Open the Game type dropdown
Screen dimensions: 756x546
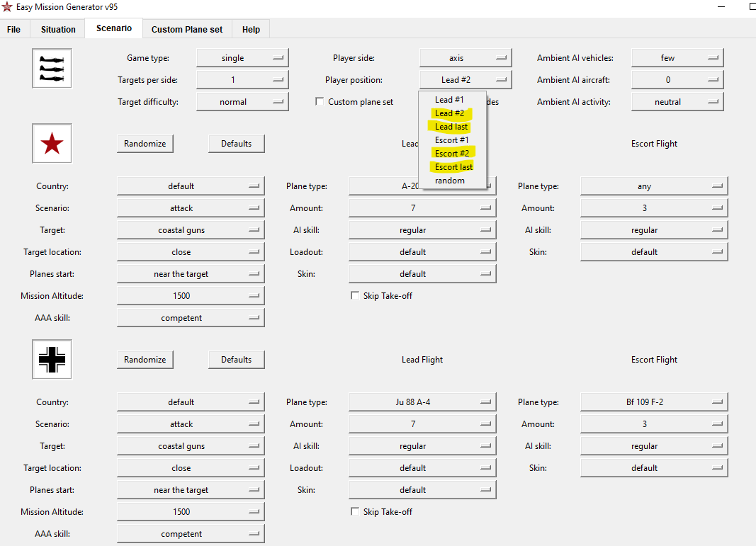tap(242, 58)
